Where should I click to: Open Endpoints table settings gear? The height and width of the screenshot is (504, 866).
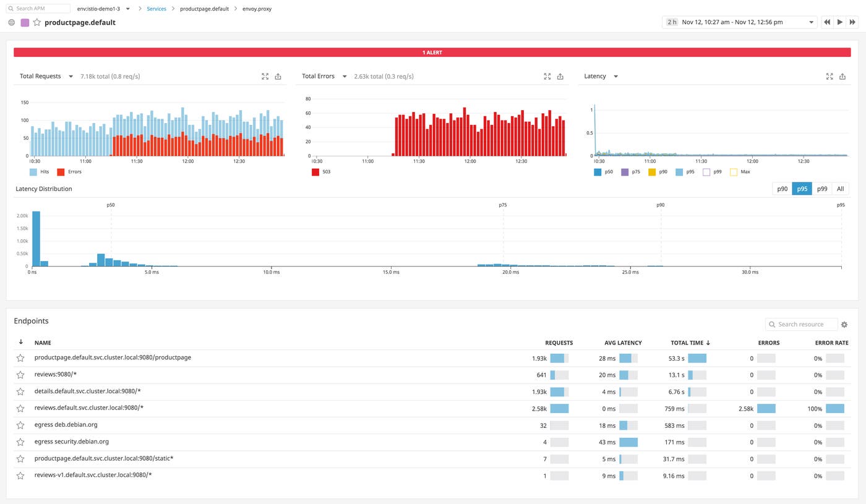click(844, 325)
